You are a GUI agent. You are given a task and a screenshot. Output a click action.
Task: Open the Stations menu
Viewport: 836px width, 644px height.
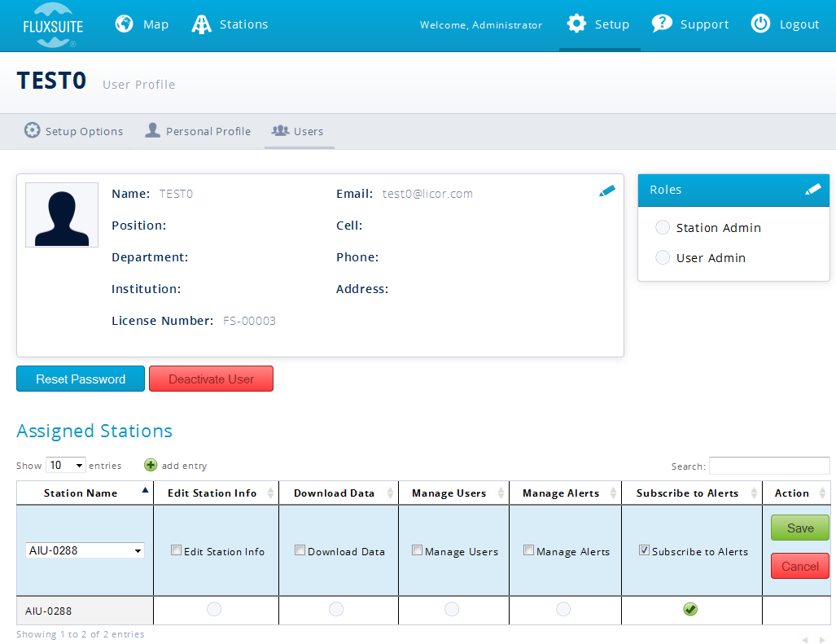click(230, 24)
